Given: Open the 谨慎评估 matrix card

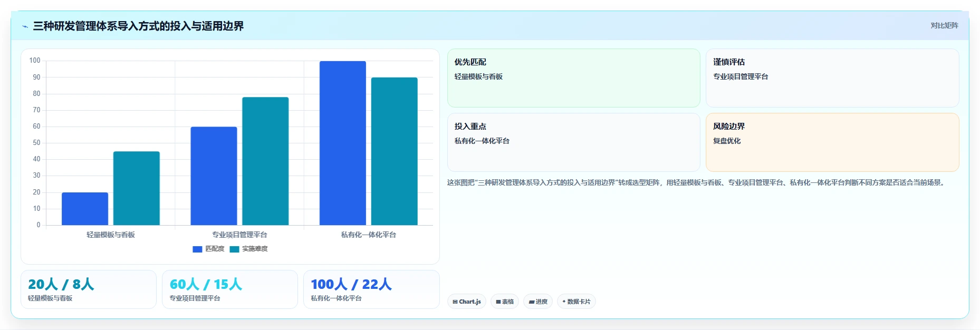Looking at the screenshot, I should [x=832, y=78].
